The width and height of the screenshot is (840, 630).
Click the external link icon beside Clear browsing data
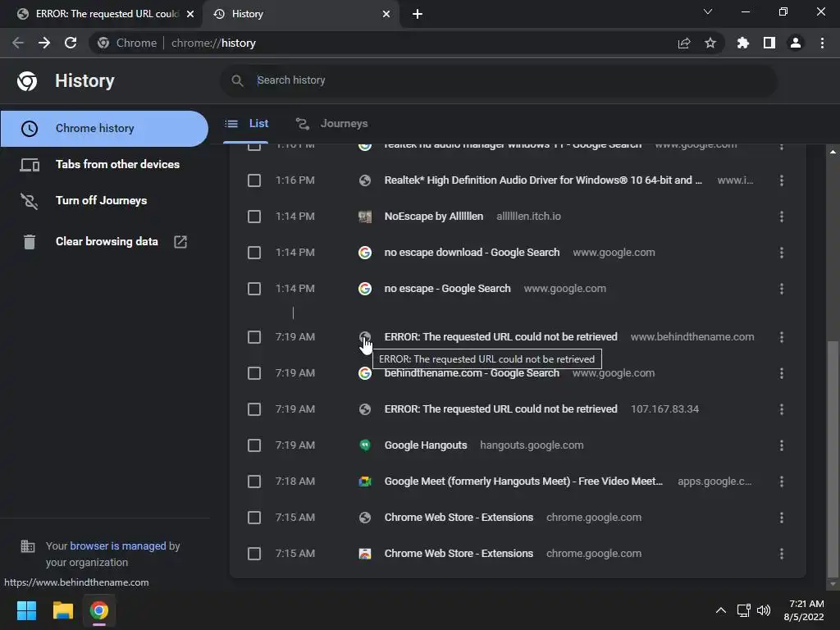(x=180, y=242)
